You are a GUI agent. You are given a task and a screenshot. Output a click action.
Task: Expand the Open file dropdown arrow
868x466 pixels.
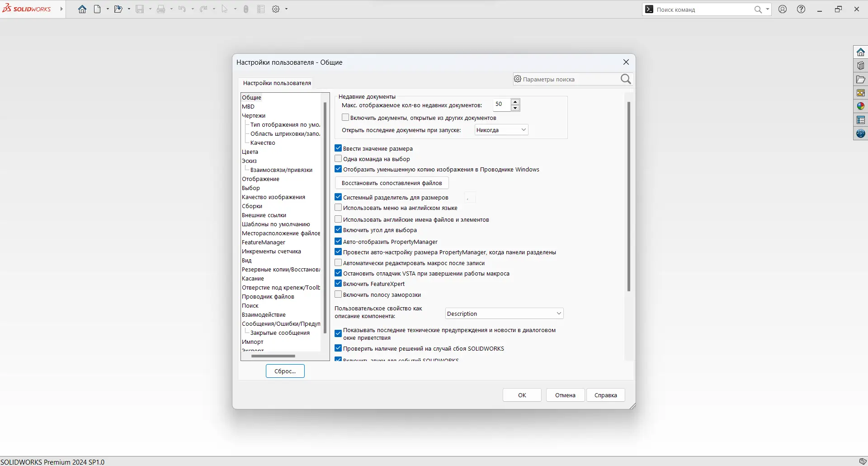pyautogui.click(x=129, y=9)
